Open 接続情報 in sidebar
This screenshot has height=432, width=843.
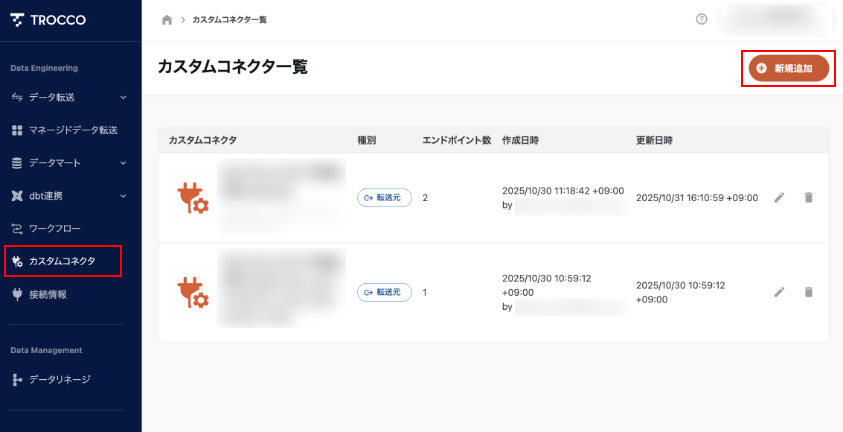(x=48, y=295)
